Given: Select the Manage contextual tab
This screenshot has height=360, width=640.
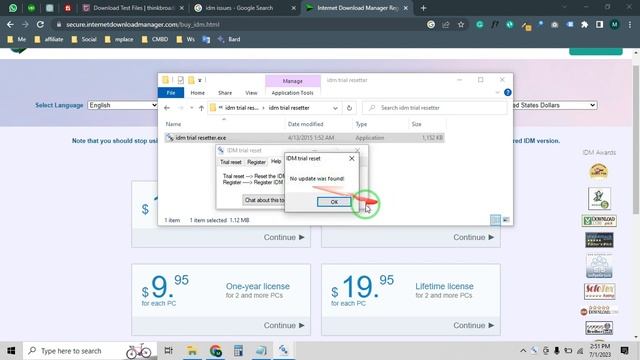Looking at the screenshot, I should coord(293,81).
